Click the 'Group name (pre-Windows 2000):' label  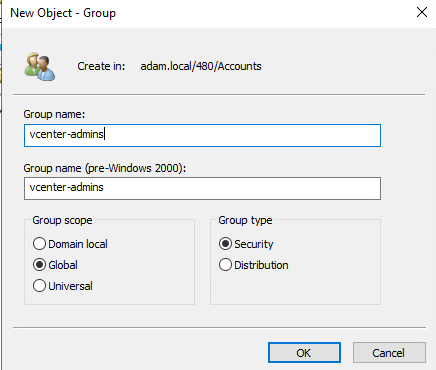coord(105,168)
